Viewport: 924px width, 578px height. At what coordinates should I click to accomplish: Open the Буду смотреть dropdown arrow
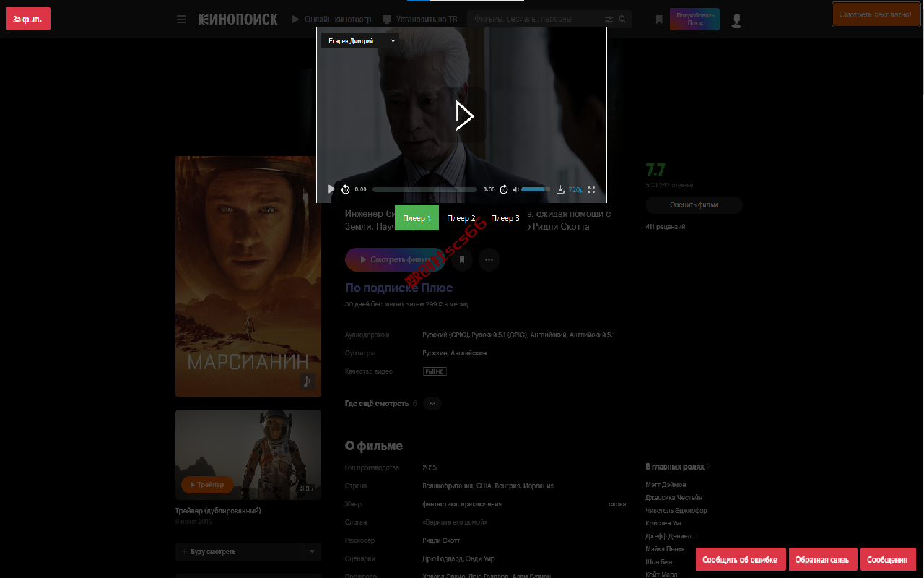pos(313,552)
